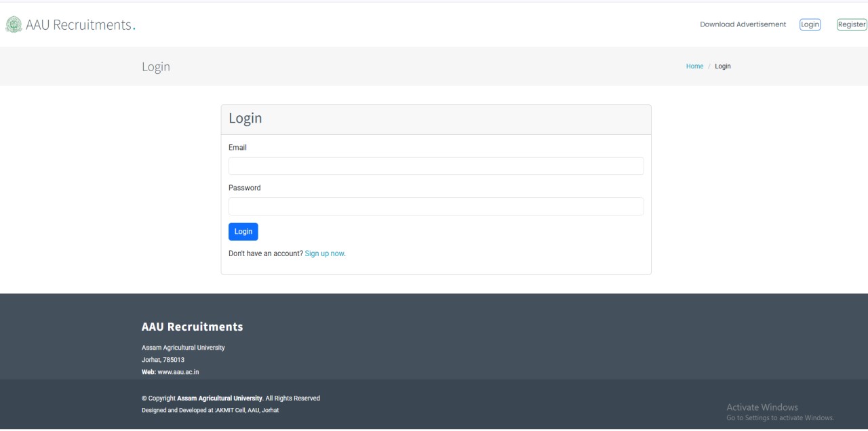
Task: Click the Email field label
Action: [x=237, y=147]
